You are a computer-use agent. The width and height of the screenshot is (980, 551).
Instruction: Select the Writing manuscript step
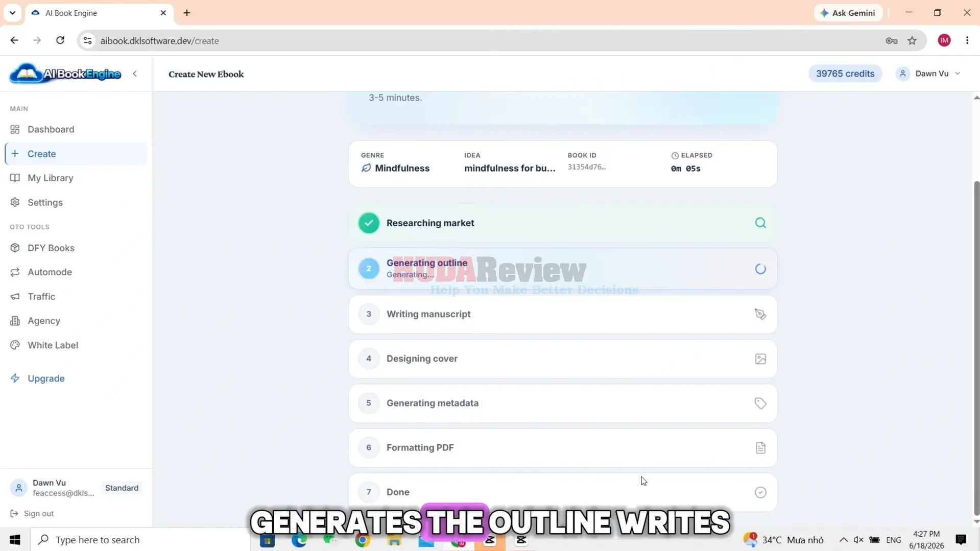(x=562, y=314)
